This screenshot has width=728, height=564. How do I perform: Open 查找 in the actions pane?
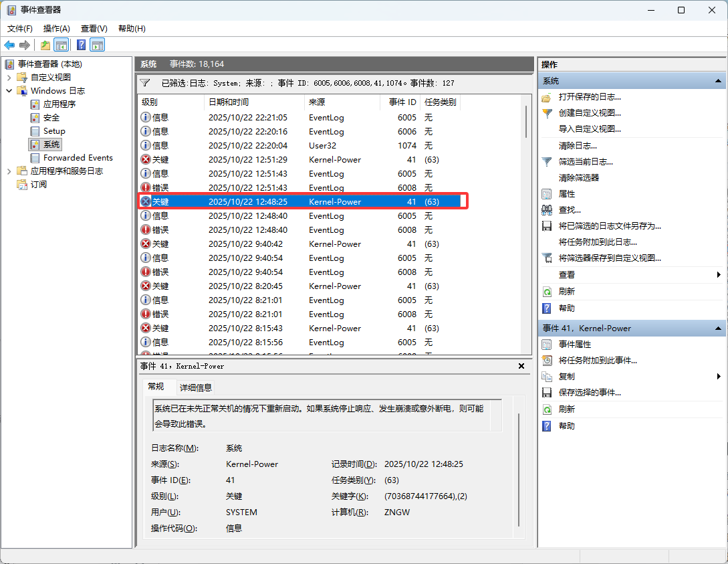pyautogui.click(x=570, y=209)
